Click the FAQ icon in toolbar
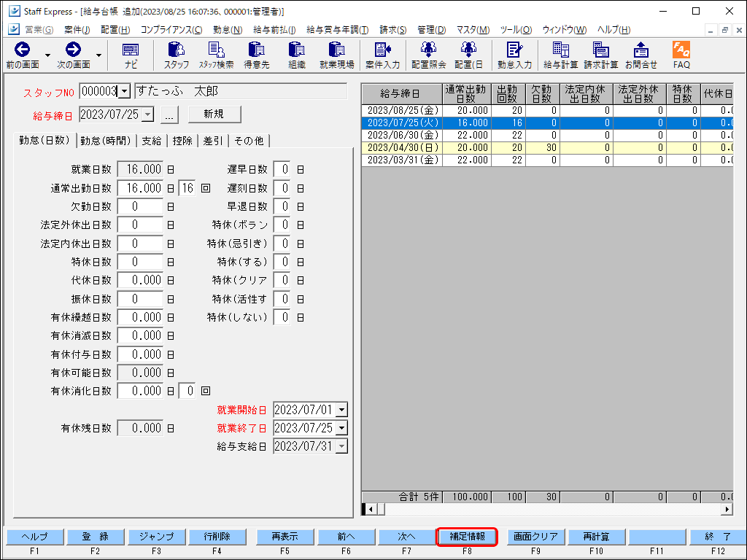The height and width of the screenshot is (560, 747). coord(681,50)
